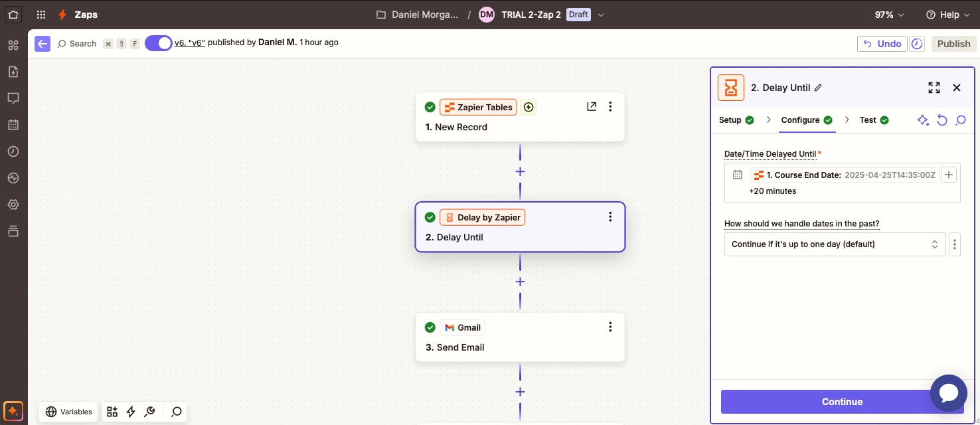Click the Continue button

(842, 402)
